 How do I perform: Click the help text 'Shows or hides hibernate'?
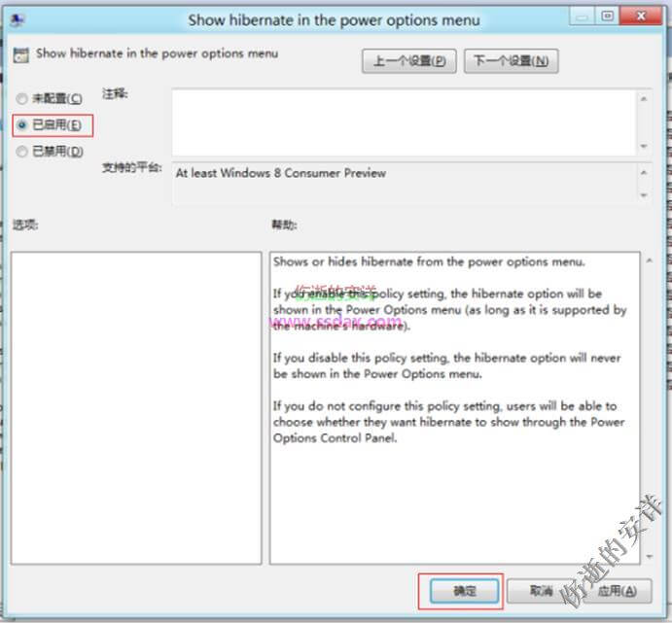coord(345,261)
